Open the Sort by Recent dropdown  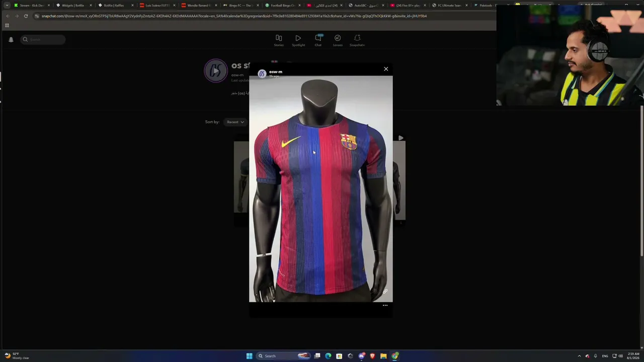235,122
